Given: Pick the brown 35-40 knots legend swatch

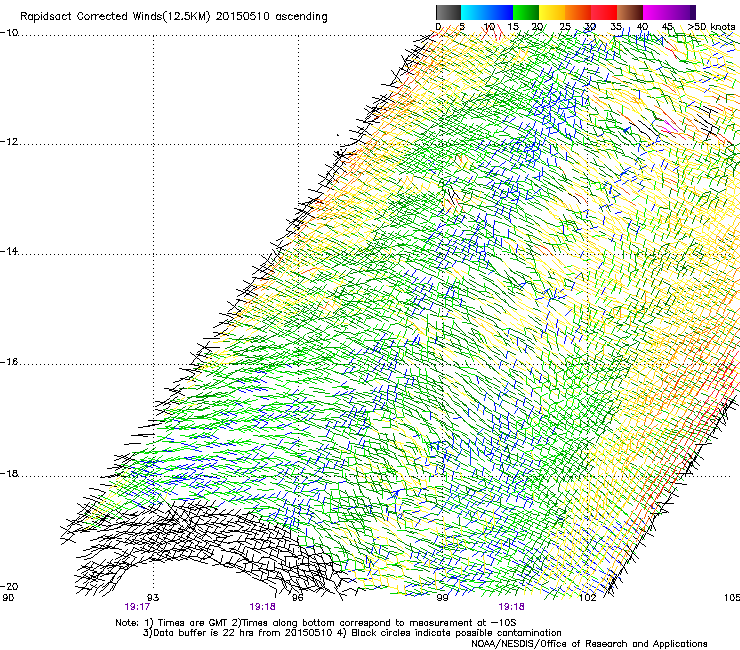Looking at the screenshot, I should [x=630, y=12].
